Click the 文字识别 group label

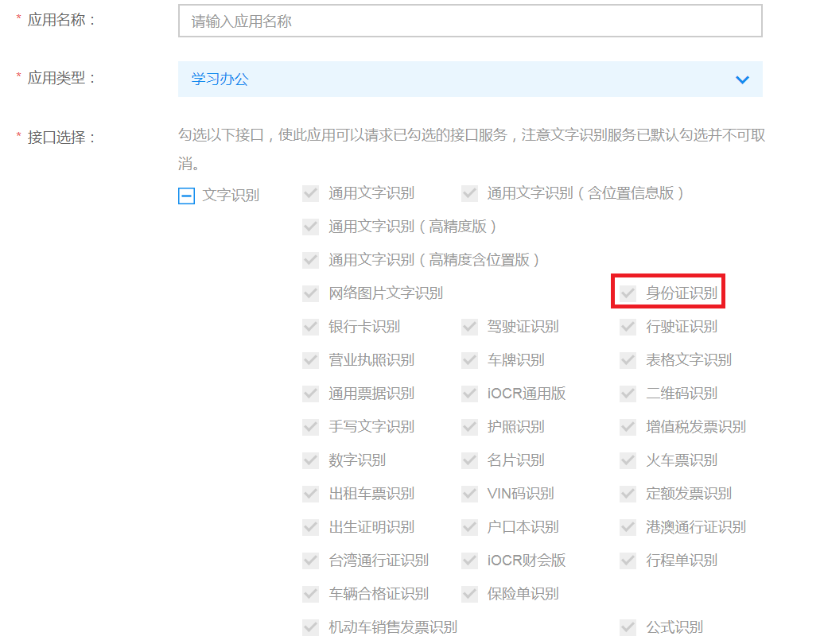click(x=231, y=196)
